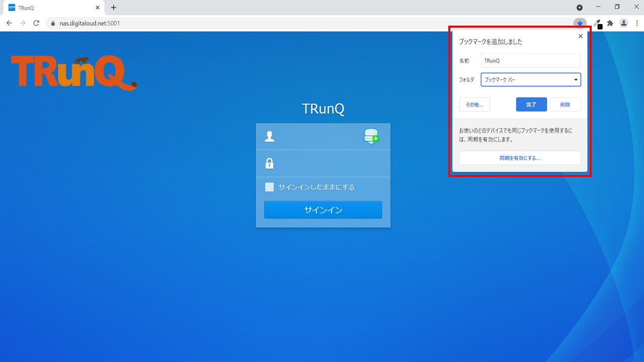Expand the フォルダ dropdown
This screenshot has height=362, width=644.
[x=531, y=80]
